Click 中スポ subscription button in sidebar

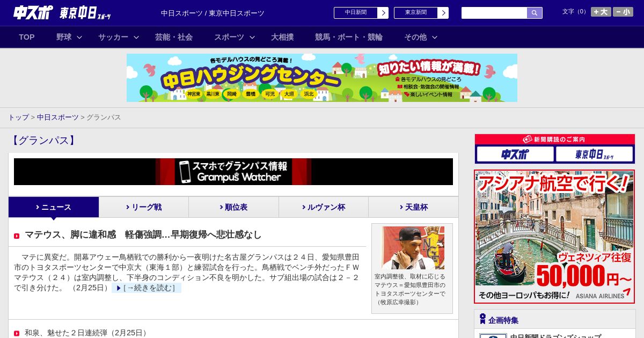point(515,155)
